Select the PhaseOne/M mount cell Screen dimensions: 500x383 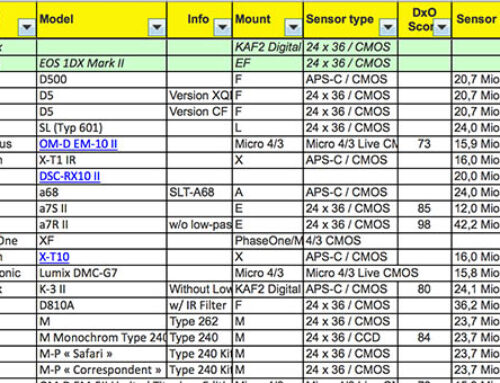[x=268, y=241]
